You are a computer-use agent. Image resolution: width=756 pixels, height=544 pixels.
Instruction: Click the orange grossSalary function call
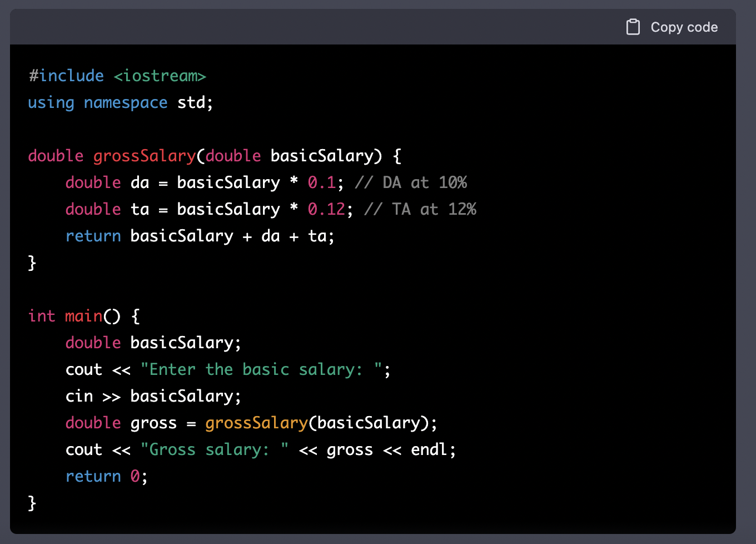point(256,423)
